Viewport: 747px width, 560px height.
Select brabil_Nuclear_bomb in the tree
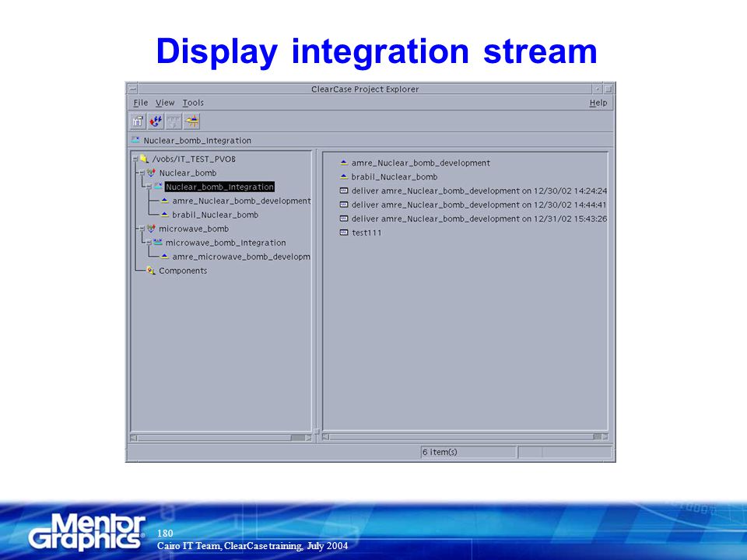(x=216, y=215)
